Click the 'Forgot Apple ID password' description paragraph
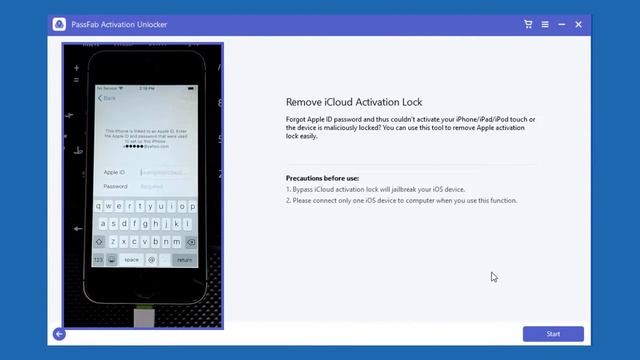 pos(411,128)
